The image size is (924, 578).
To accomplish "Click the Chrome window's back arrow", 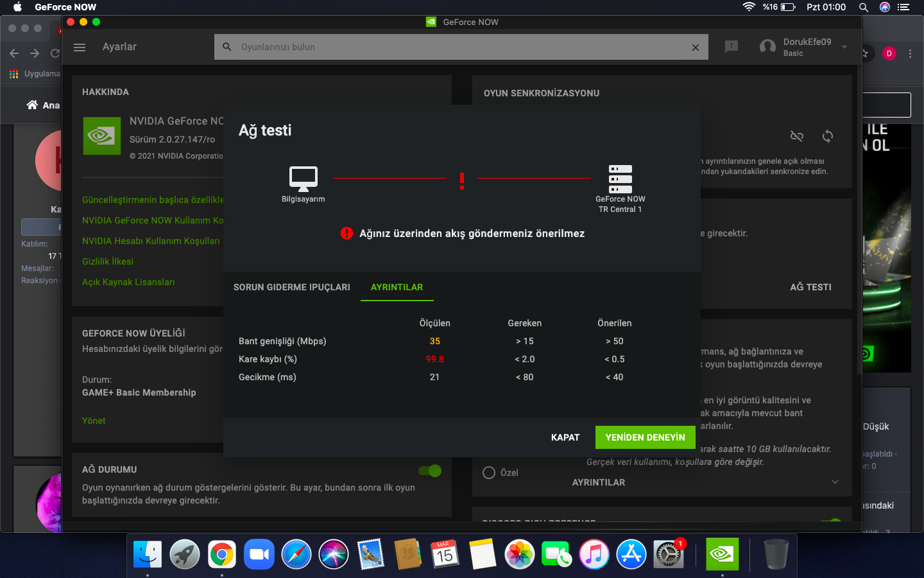I will pyautogui.click(x=14, y=53).
